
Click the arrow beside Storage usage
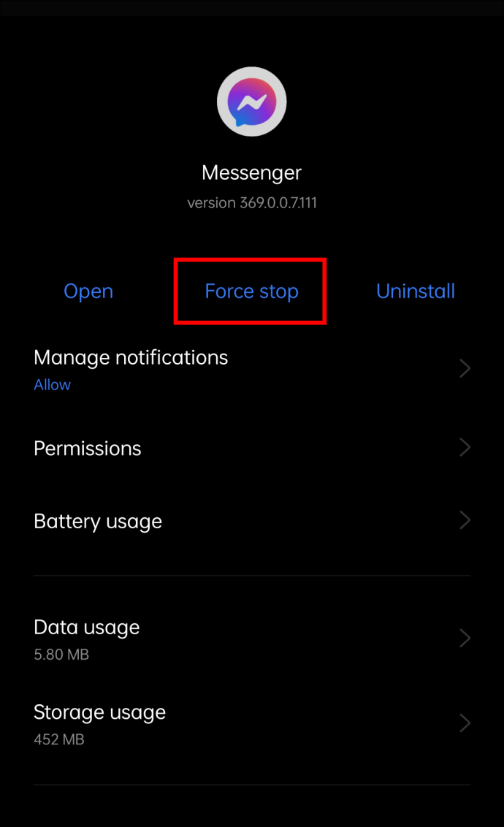click(465, 723)
